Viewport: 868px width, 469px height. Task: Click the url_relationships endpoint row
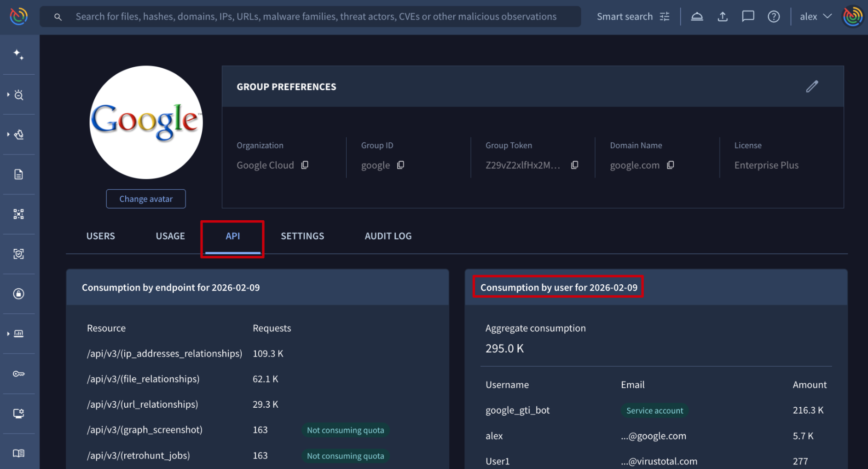257,404
